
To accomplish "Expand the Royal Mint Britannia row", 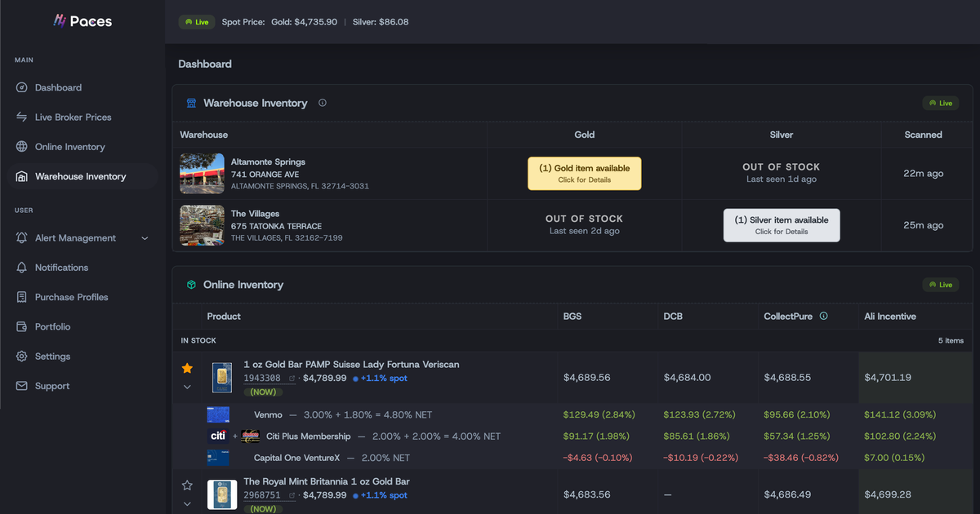I will coord(187,504).
